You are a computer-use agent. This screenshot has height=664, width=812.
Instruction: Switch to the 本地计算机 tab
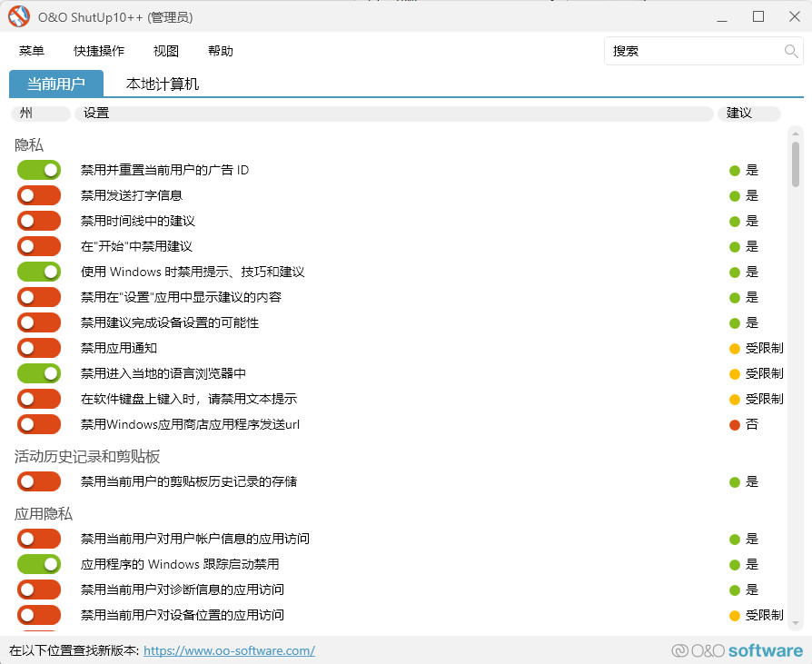click(163, 84)
